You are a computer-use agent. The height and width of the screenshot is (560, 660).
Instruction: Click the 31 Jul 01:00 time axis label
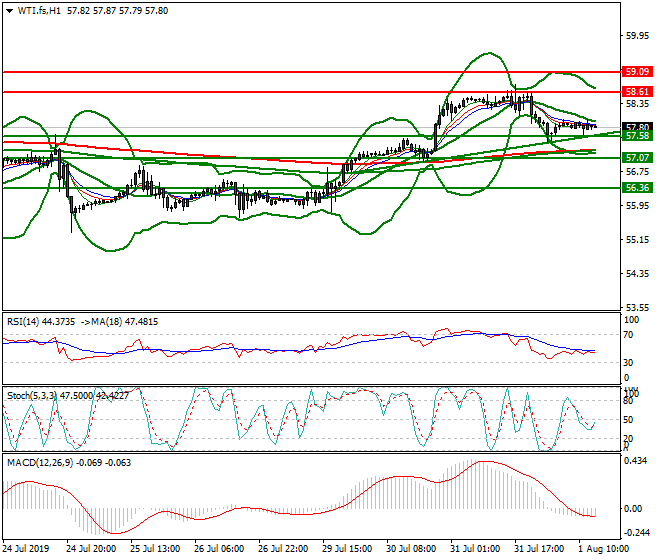click(475, 549)
